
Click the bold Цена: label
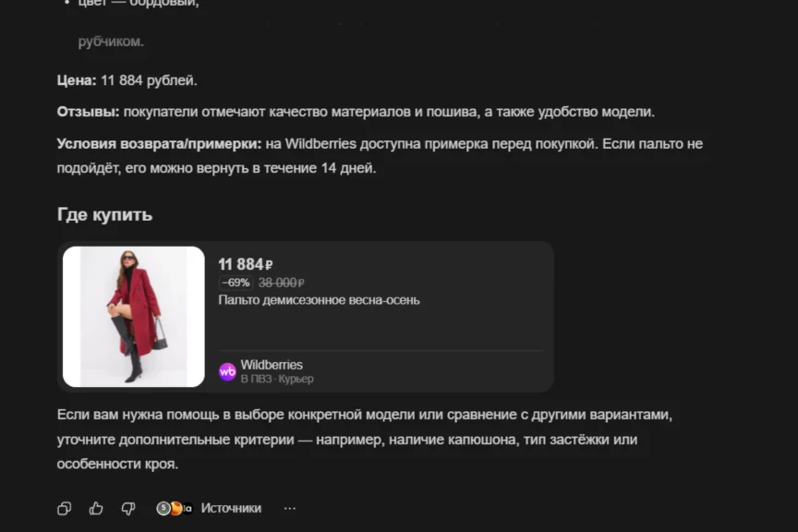pos(77,80)
